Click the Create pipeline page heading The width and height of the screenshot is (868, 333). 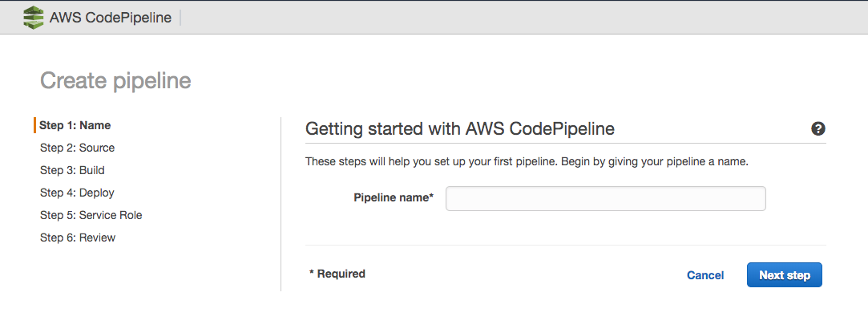point(115,81)
